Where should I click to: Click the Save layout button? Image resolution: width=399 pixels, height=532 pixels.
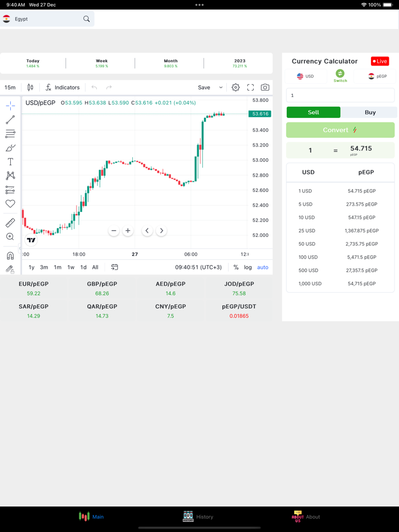click(x=204, y=88)
